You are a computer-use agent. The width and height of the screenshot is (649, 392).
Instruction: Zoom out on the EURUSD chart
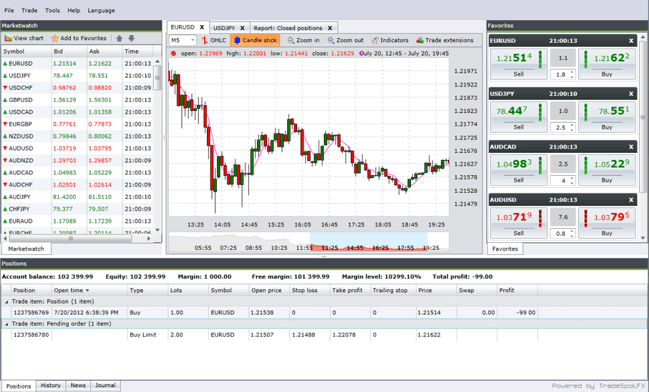[x=345, y=40]
